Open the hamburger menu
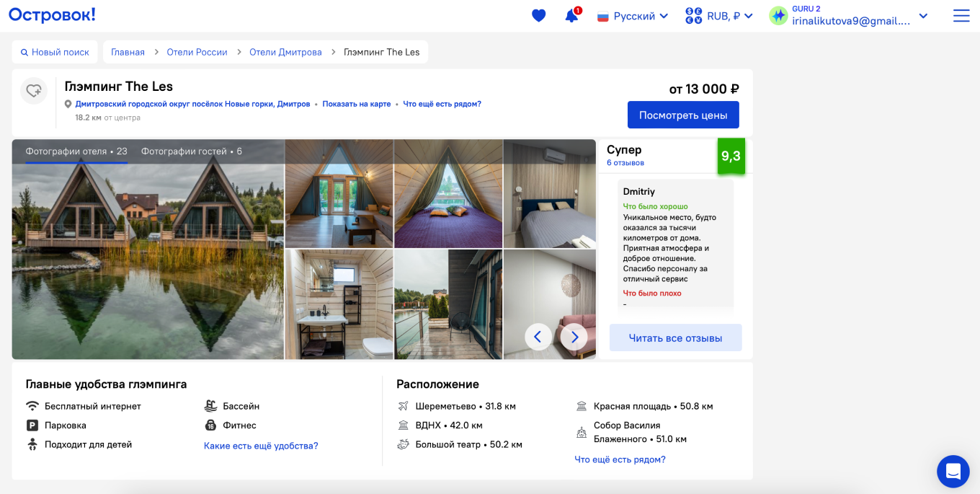 click(x=961, y=16)
